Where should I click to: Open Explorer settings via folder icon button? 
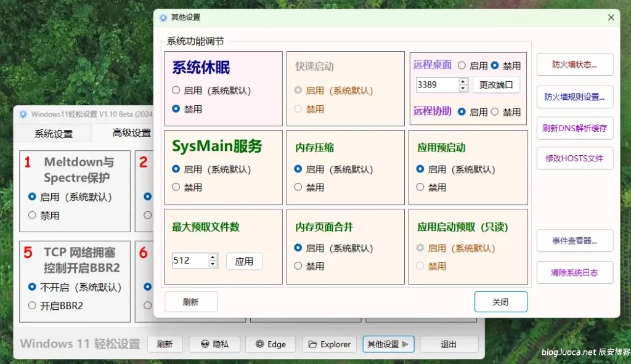(330, 344)
